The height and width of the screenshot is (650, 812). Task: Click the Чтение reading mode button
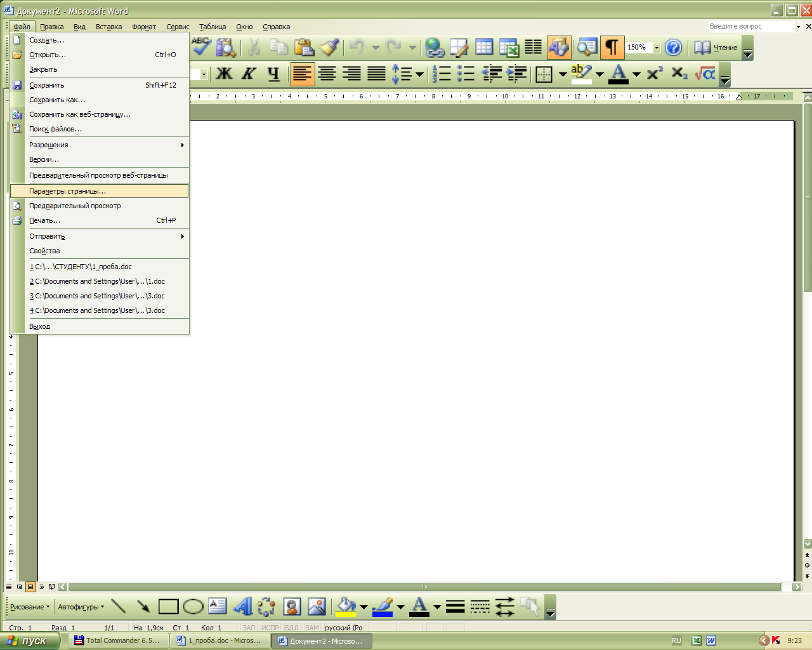(716, 48)
